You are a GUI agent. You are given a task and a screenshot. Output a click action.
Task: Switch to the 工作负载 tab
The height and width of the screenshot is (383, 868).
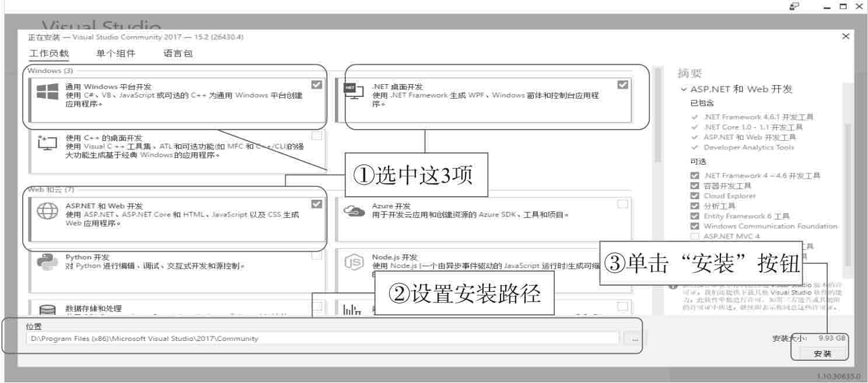(x=48, y=54)
